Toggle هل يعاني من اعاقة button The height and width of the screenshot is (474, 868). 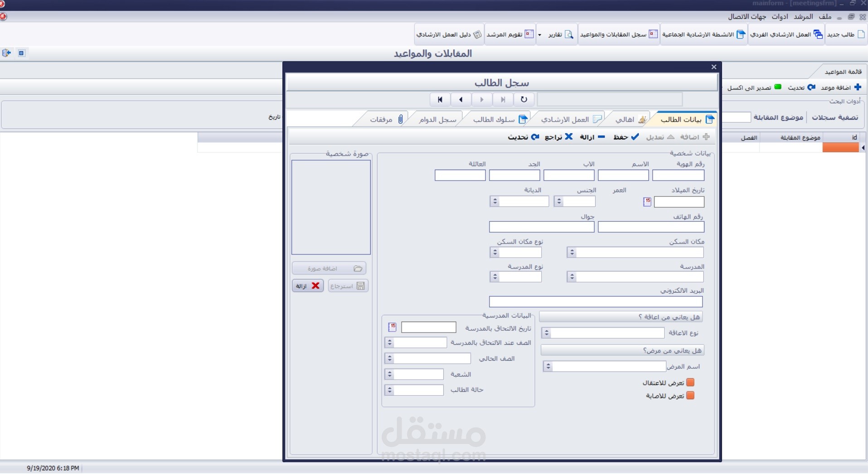pos(621,317)
